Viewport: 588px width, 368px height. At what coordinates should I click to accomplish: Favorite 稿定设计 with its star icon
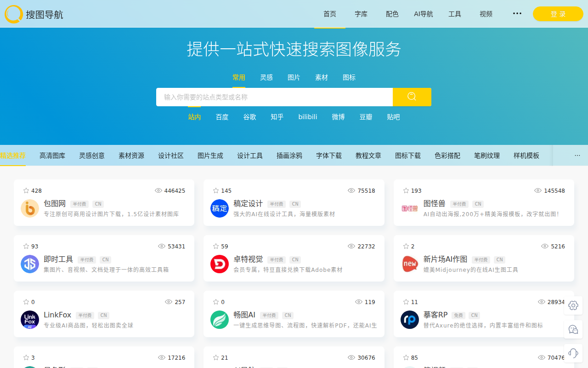pos(216,190)
